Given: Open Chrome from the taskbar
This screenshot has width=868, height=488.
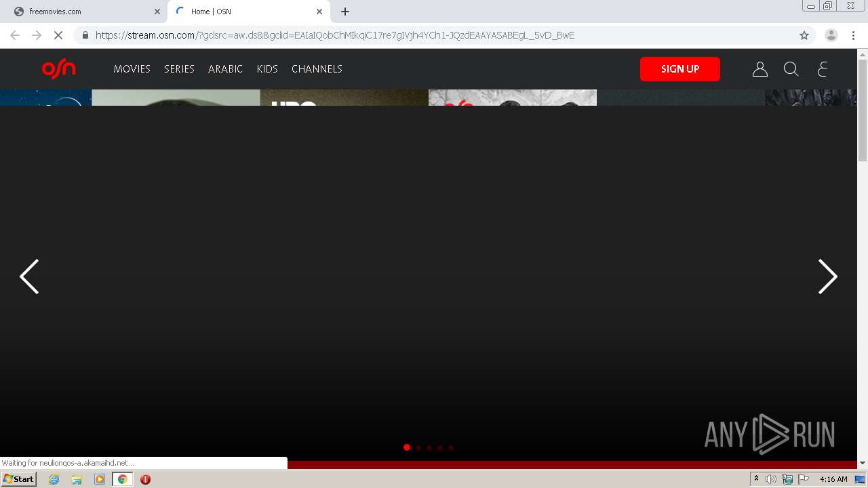Looking at the screenshot, I should (x=123, y=479).
